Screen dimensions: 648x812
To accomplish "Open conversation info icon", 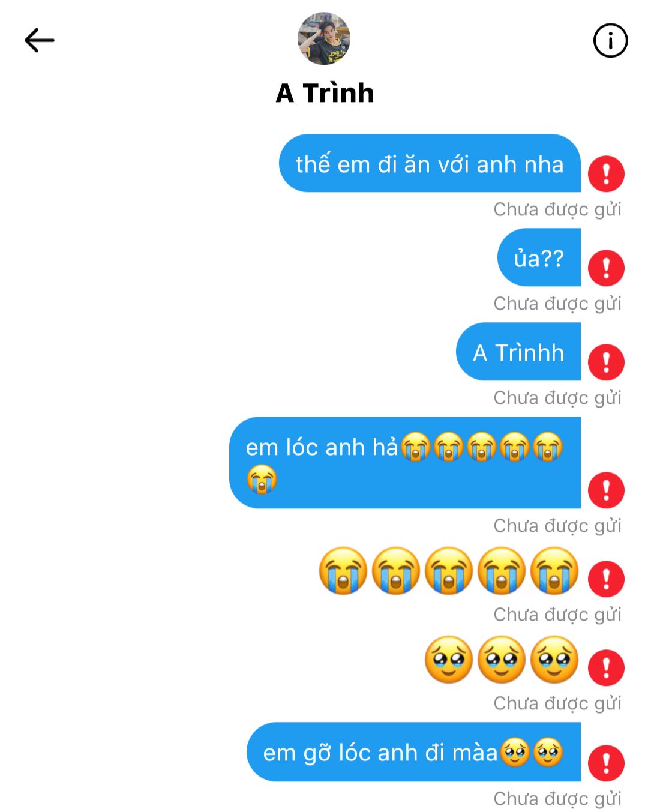I will 610,41.
